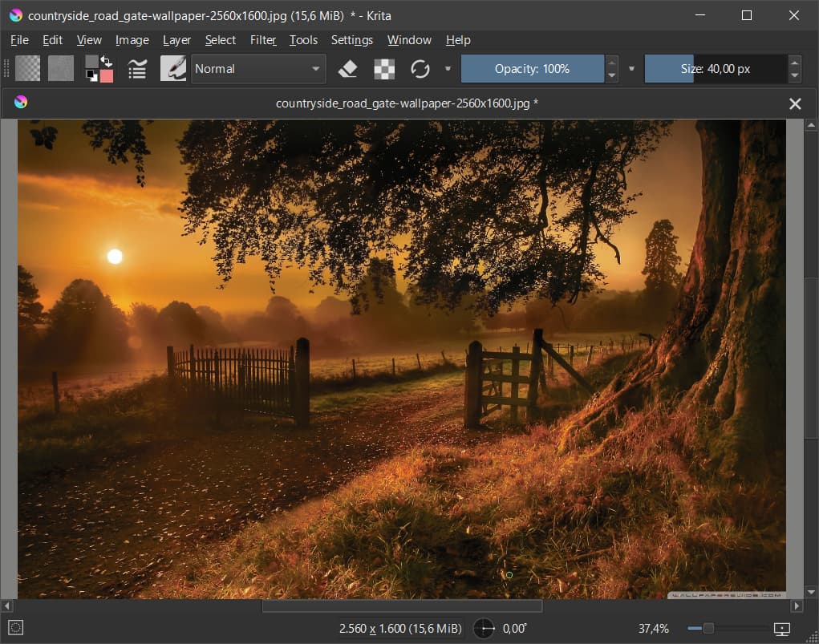This screenshot has height=644, width=819.
Task: Toggle fit-to-page zoom monitor icon
Action: pos(782,629)
